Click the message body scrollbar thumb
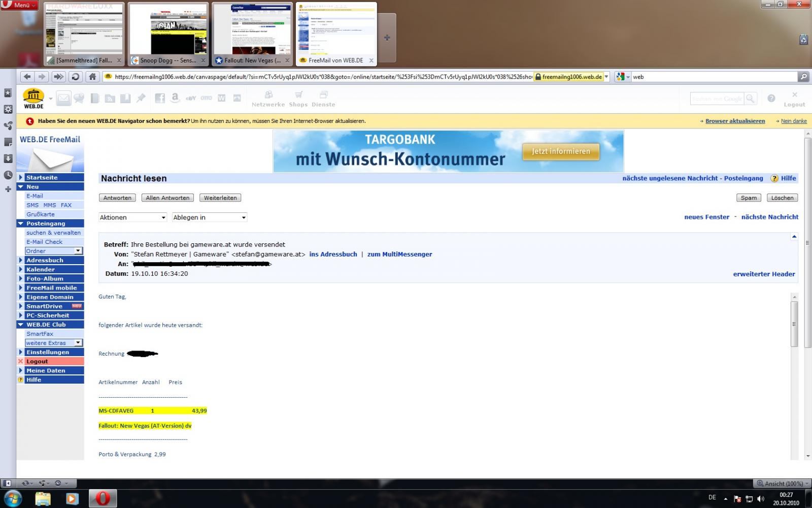812x508 pixels. pos(794,324)
